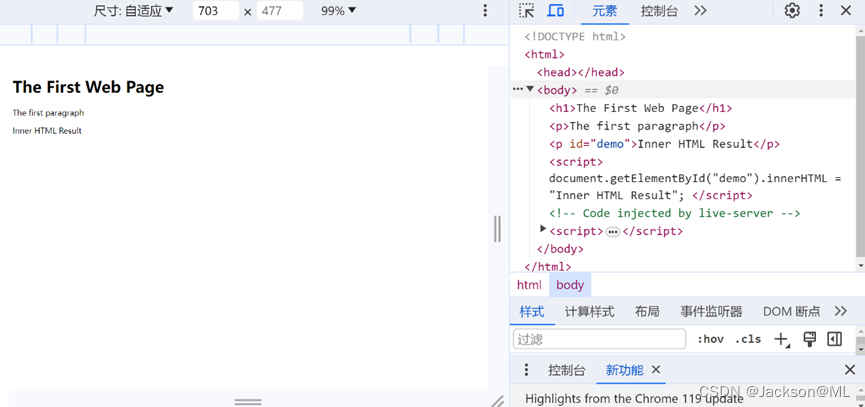The image size is (865, 407).
Task: Activate the inspect element picker icon
Action: click(527, 10)
